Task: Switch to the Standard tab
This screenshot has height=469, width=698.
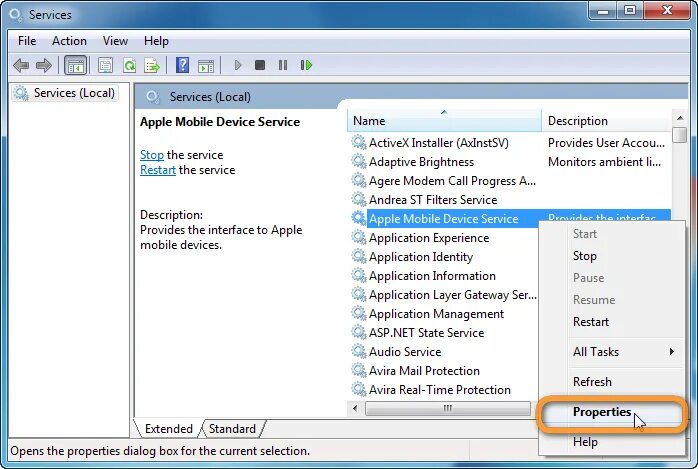Action: 232,429
